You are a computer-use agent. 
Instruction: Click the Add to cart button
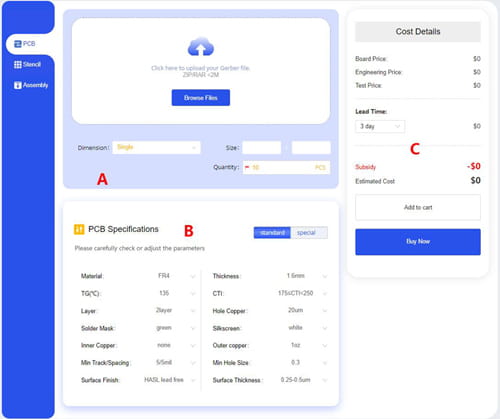click(x=418, y=207)
